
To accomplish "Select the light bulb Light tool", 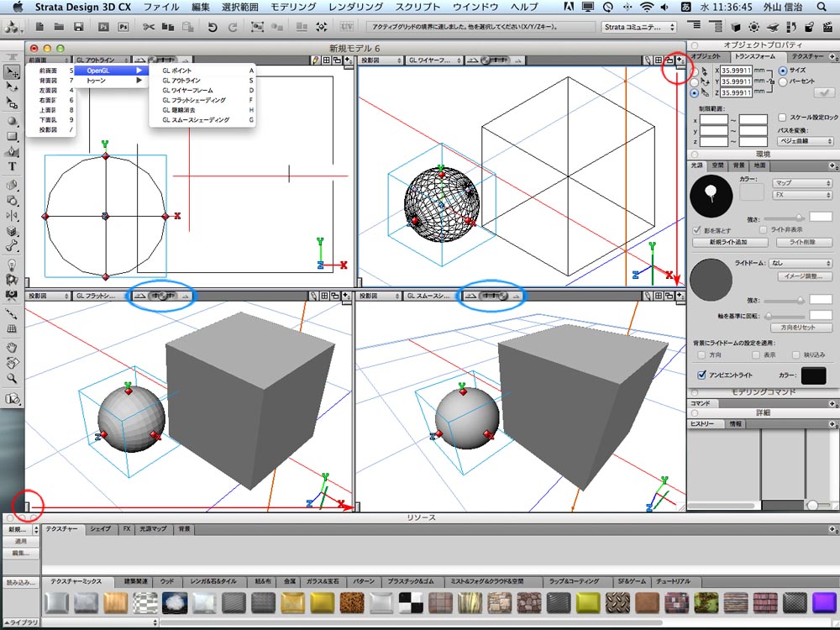I will (12, 265).
